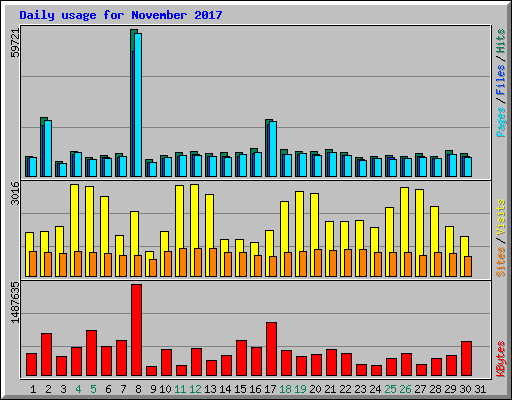Screen dimensions: 512x400
Task: Click day label 21 on the x-axis
Action: point(330,389)
